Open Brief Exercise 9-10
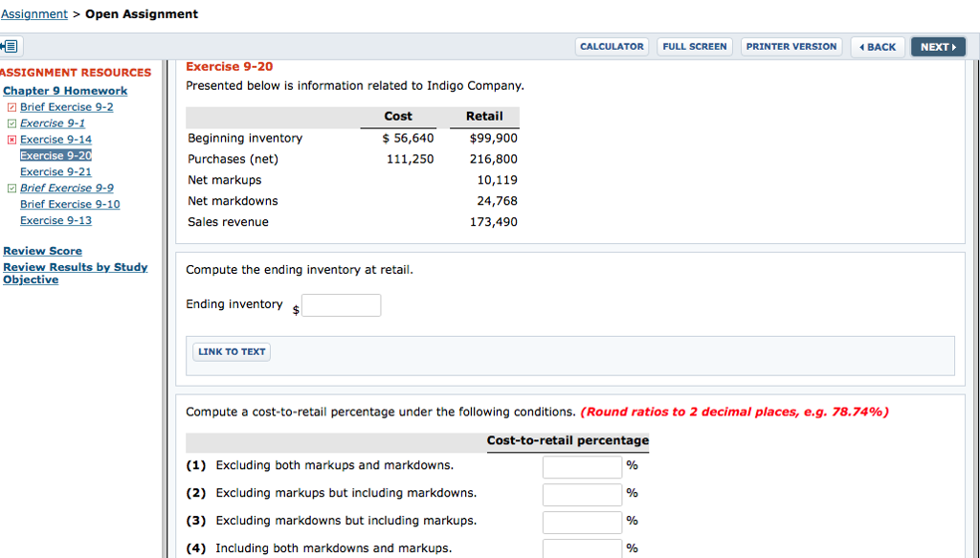This screenshot has height=558, width=980. click(x=70, y=204)
